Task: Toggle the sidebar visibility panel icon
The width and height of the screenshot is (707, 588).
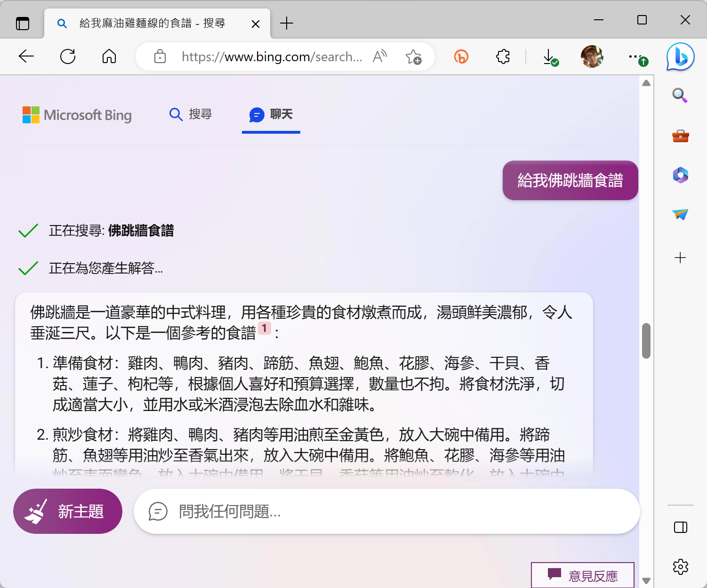Action: click(x=680, y=527)
